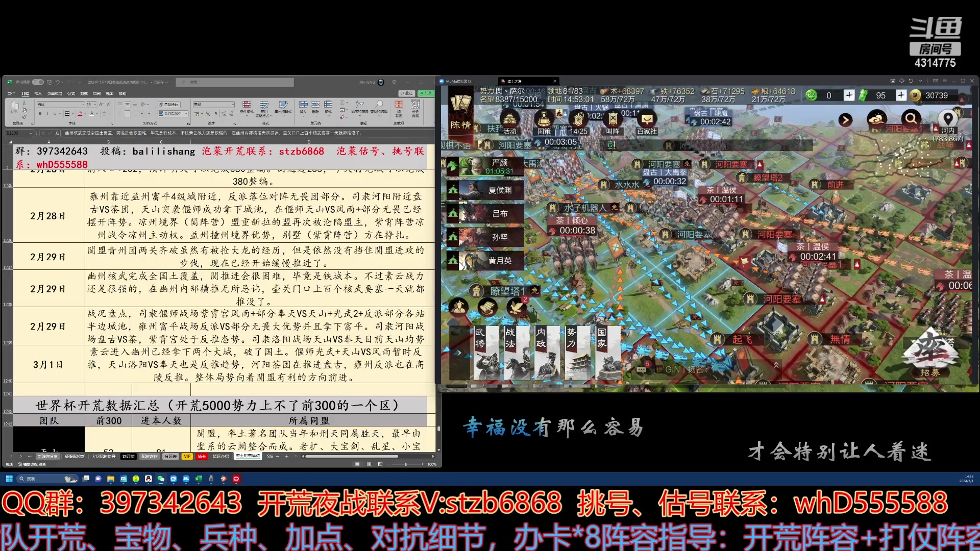Select the 严颜 troop in list

(x=485, y=166)
